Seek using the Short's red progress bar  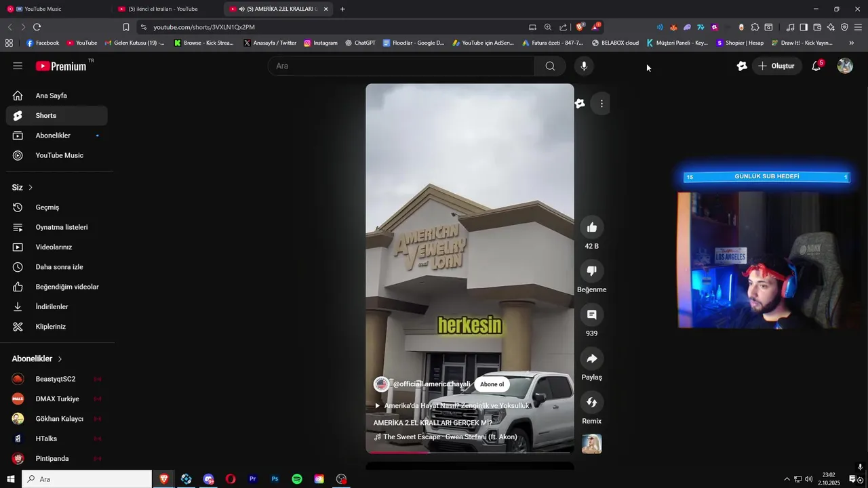coord(470,452)
